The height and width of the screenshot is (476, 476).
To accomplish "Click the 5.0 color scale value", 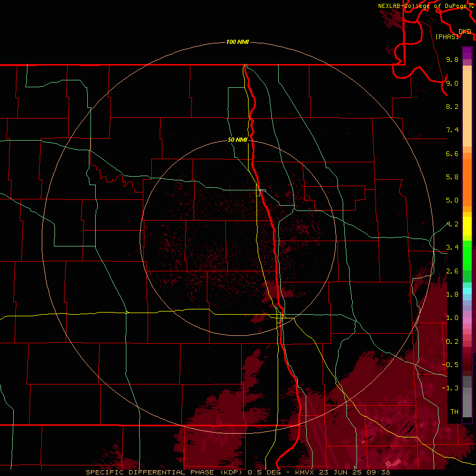I will 452,200.
